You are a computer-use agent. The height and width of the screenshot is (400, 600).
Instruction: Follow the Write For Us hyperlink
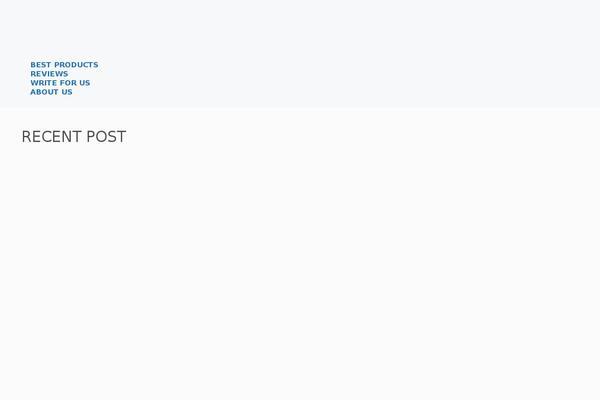tap(60, 83)
